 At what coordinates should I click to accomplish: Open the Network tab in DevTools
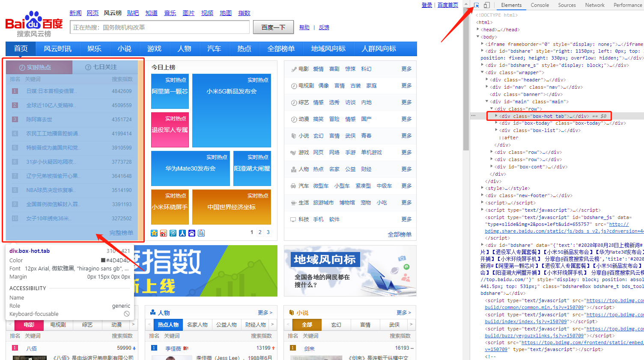(x=595, y=5)
